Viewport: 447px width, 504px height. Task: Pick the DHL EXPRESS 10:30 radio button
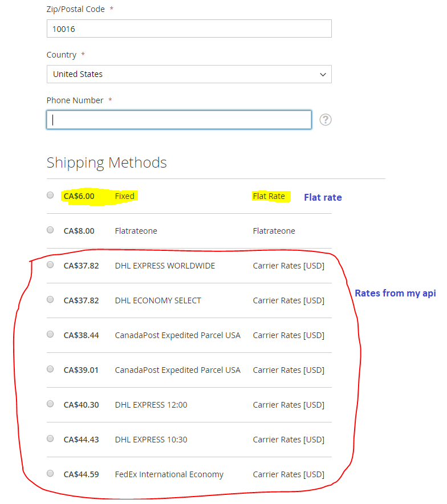50,438
